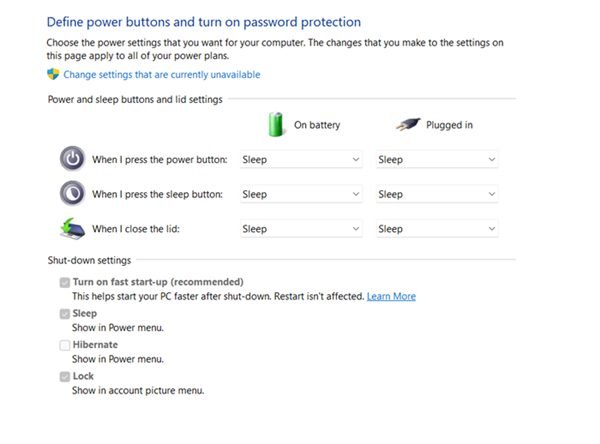Enable the Hibernate checkbox
Viewport: 600px width, 444px height.
65,345
